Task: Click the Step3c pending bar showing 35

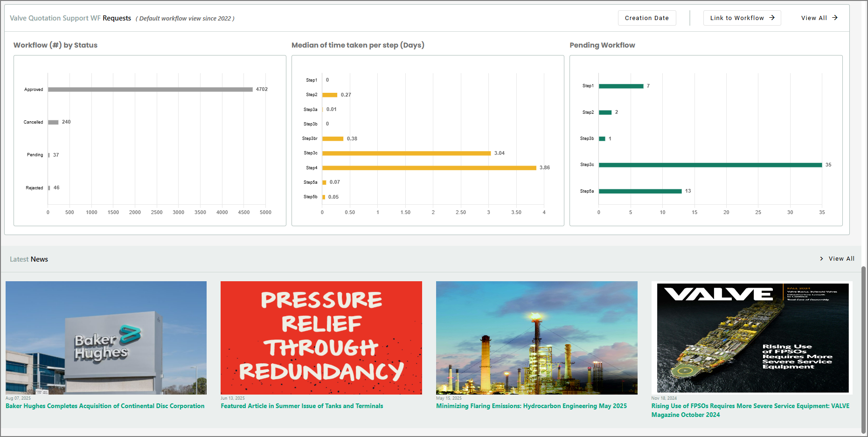Action: (x=710, y=165)
